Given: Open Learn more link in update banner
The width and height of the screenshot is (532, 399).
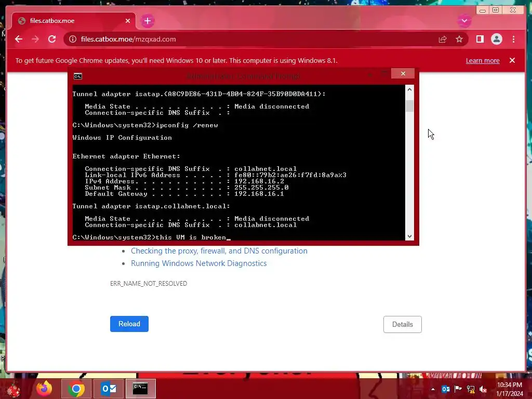Looking at the screenshot, I should 483,60.
